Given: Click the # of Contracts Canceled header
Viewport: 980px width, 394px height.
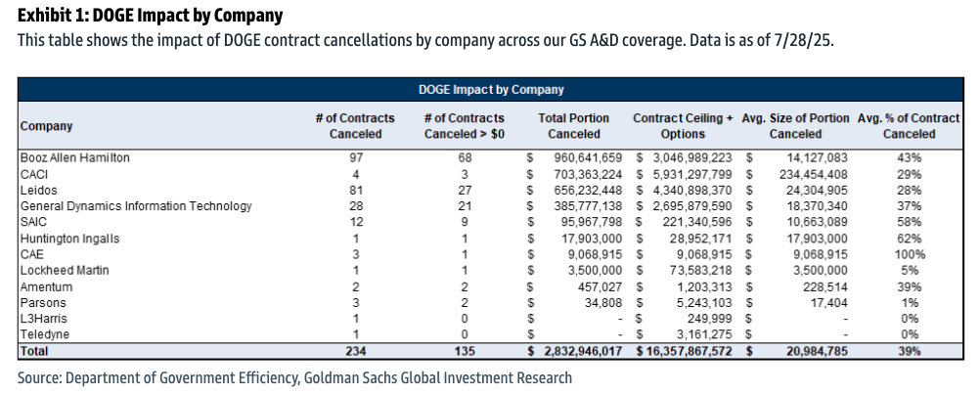Looking at the screenshot, I should (x=355, y=126).
